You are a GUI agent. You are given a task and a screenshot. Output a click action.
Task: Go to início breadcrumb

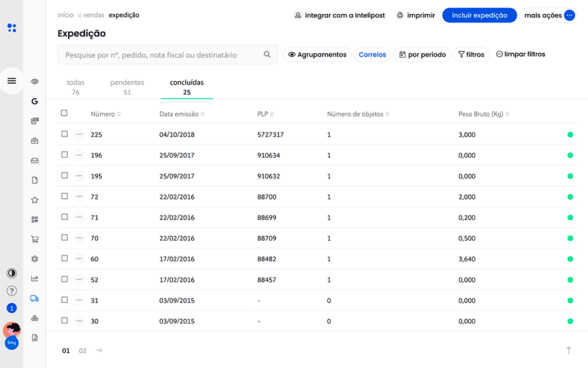(66, 15)
